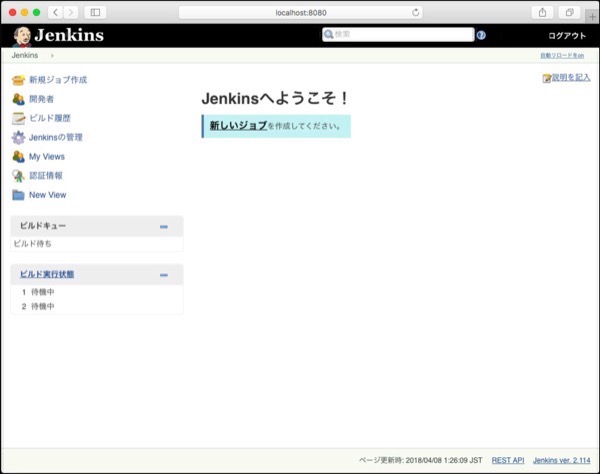The image size is (600, 474).
Task: Open the Jenkins breadcrumb dropdown arrow
Action: [52, 55]
